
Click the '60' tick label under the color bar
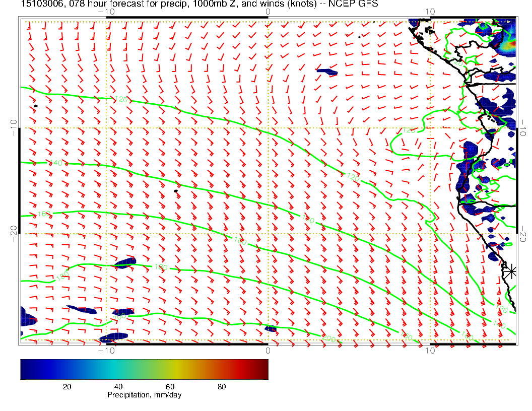170,387
